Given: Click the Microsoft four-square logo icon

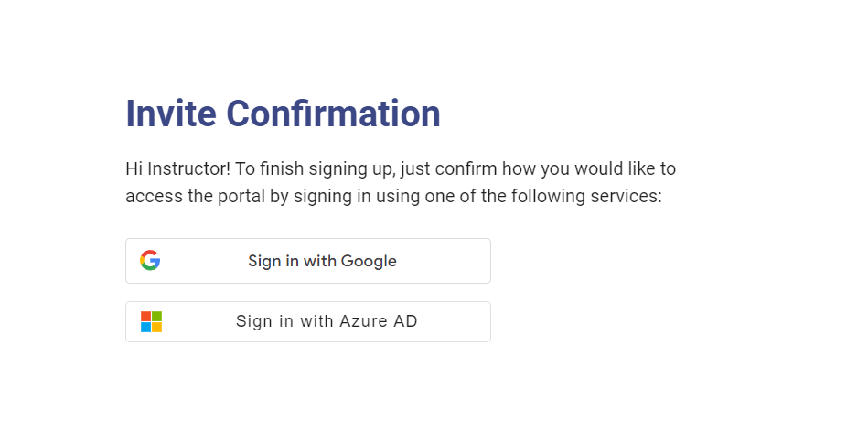Looking at the screenshot, I should (x=151, y=321).
